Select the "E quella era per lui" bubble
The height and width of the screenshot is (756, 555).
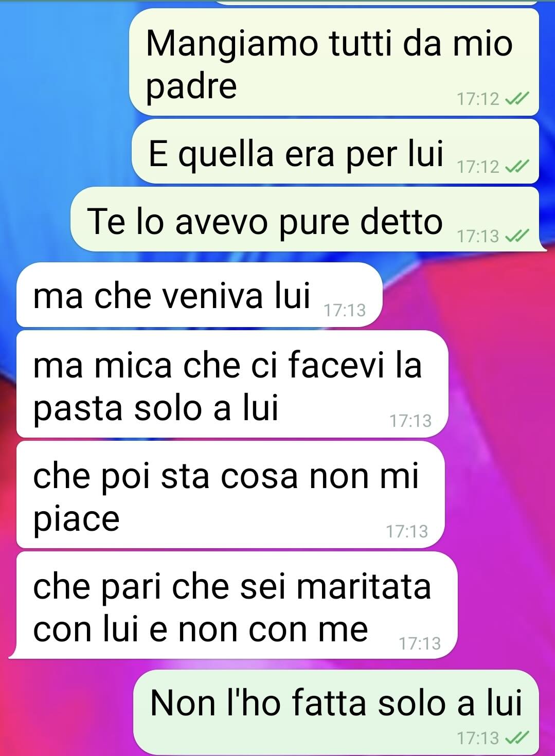(x=335, y=151)
